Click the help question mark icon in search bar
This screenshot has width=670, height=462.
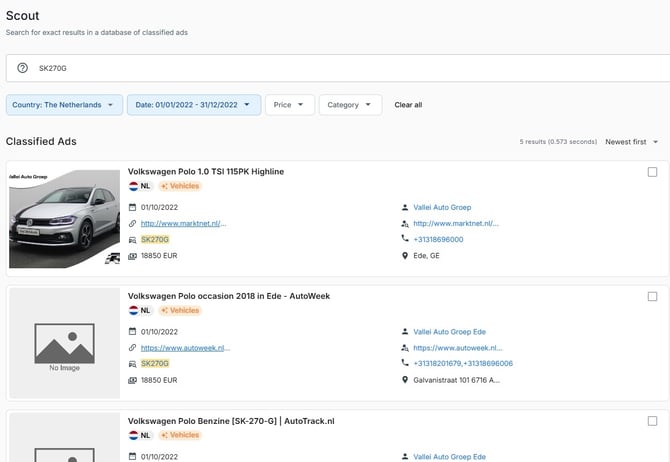click(22, 68)
